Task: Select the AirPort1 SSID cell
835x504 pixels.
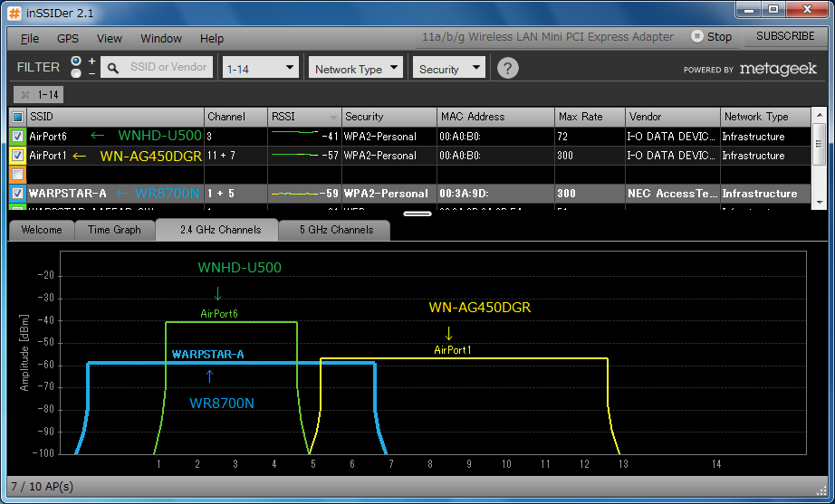Action: tap(116, 156)
